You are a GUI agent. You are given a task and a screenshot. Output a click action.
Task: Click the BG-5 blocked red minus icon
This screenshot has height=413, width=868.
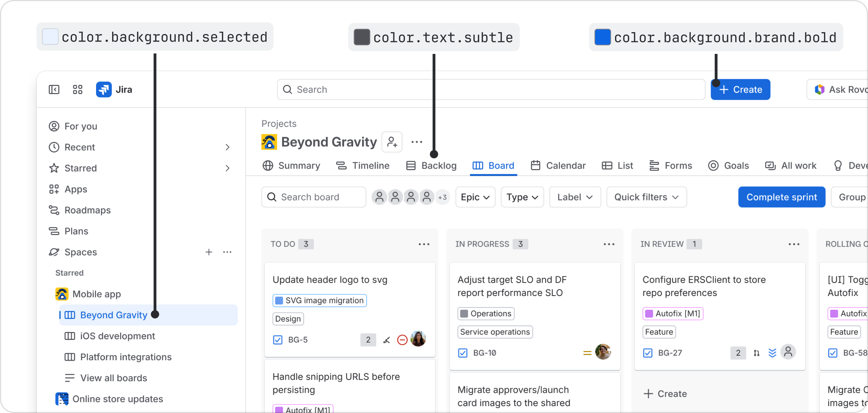click(402, 340)
